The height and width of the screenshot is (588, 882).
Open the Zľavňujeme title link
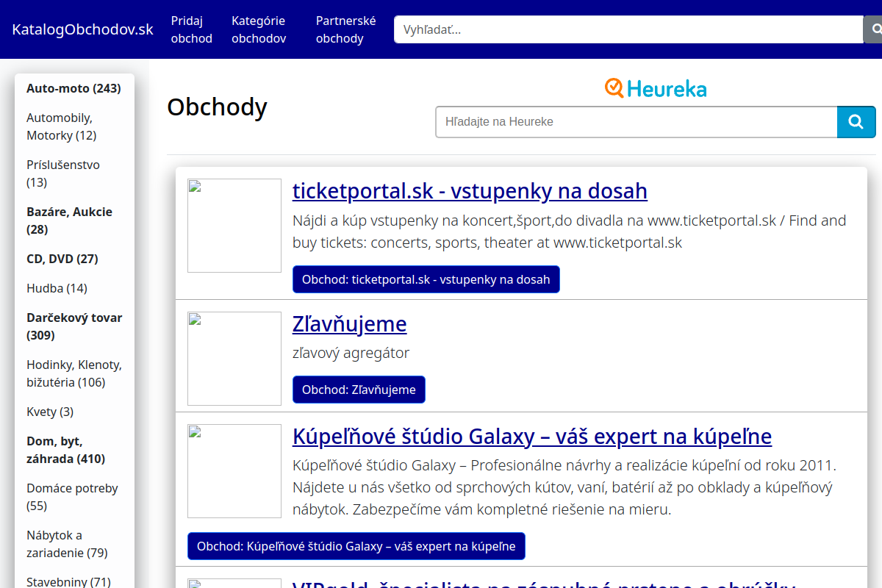(x=349, y=324)
